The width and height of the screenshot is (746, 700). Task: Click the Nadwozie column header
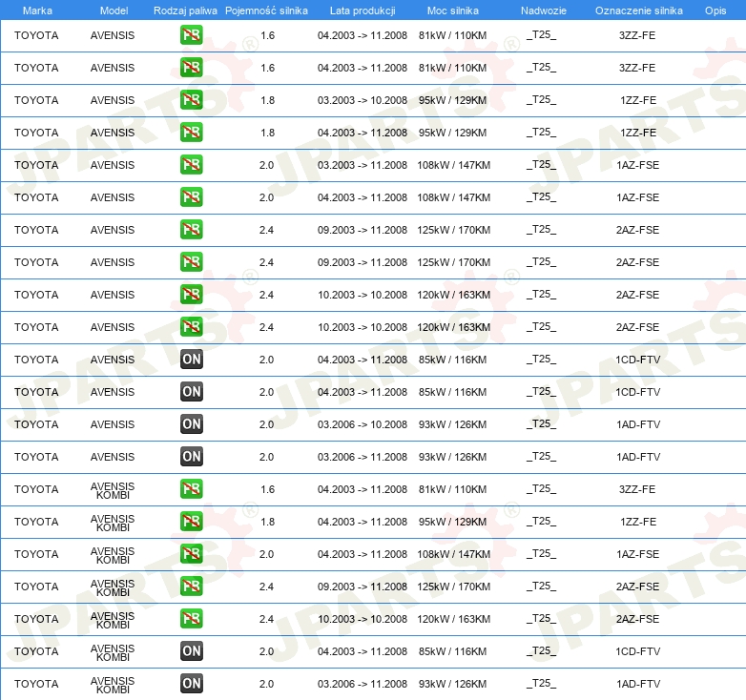pyautogui.click(x=544, y=10)
